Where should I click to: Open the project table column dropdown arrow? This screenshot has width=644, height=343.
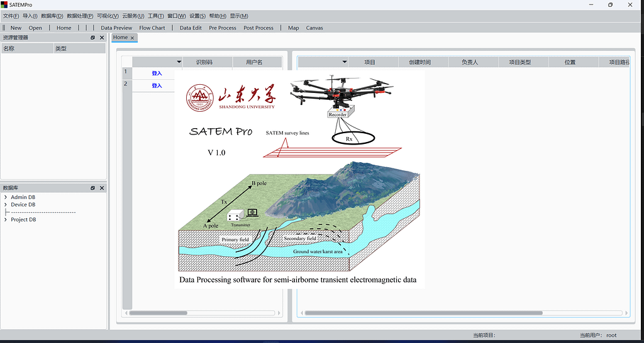345,62
